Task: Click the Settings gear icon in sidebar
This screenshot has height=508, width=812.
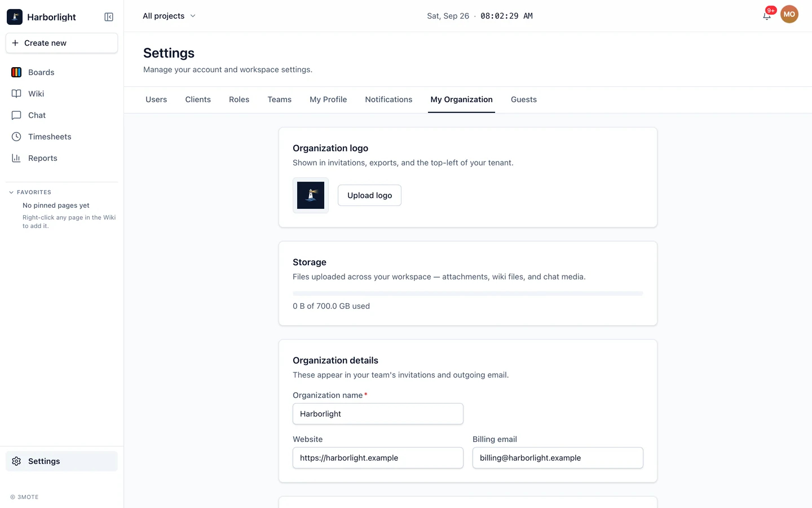Action: click(x=16, y=461)
